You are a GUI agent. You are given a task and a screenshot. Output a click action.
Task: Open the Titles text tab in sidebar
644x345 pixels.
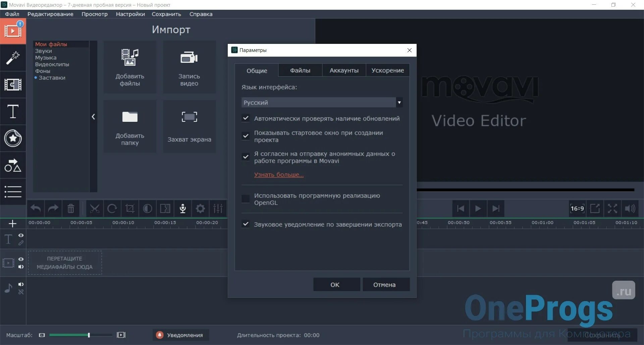[13, 112]
